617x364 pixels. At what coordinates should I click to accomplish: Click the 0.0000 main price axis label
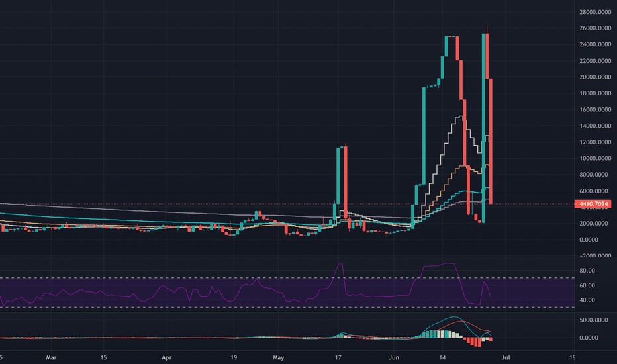click(x=589, y=240)
